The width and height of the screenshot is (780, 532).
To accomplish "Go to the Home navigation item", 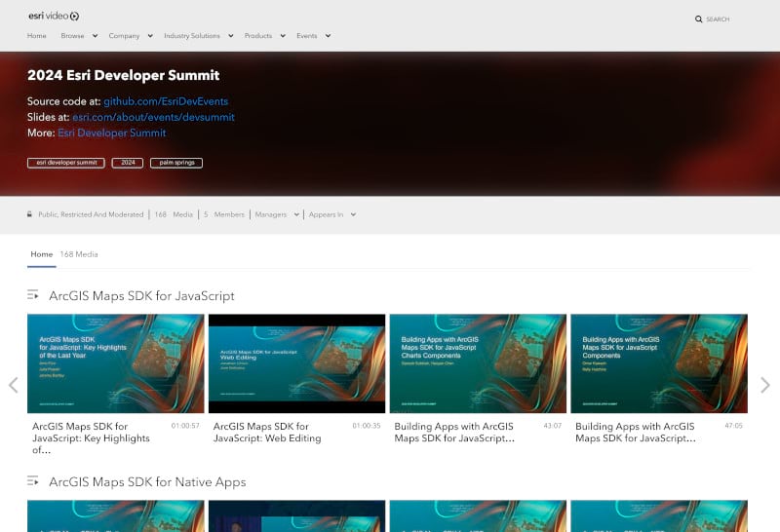I will point(37,36).
